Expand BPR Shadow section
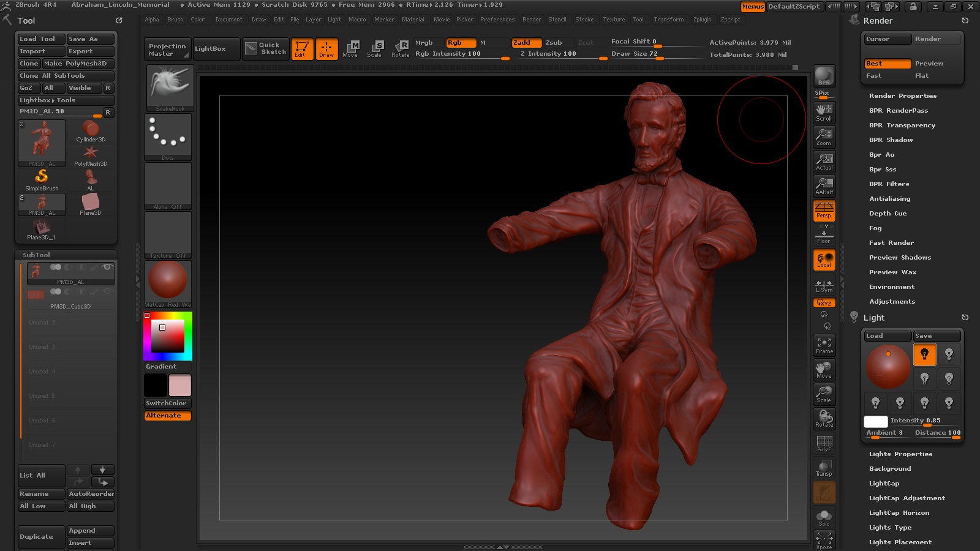The height and width of the screenshot is (551, 980). pyautogui.click(x=891, y=140)
